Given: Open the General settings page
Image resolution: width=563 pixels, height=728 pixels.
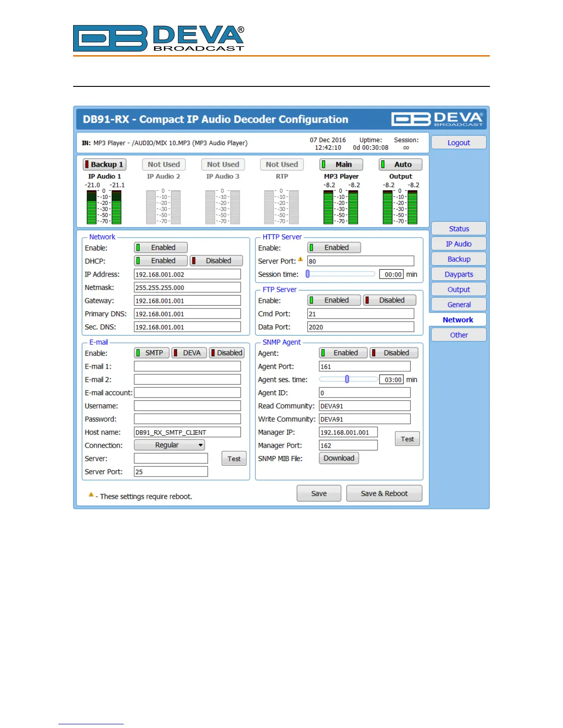Looking at the screenshot, I should [x=459, y=304].
